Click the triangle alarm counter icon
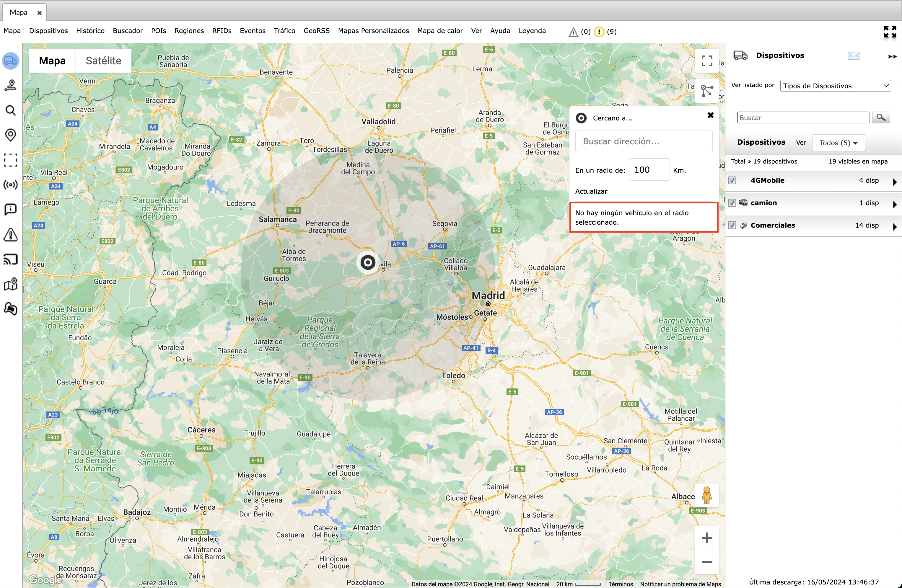The height and width of the screenshot is (588, 902). click(573, 32)
